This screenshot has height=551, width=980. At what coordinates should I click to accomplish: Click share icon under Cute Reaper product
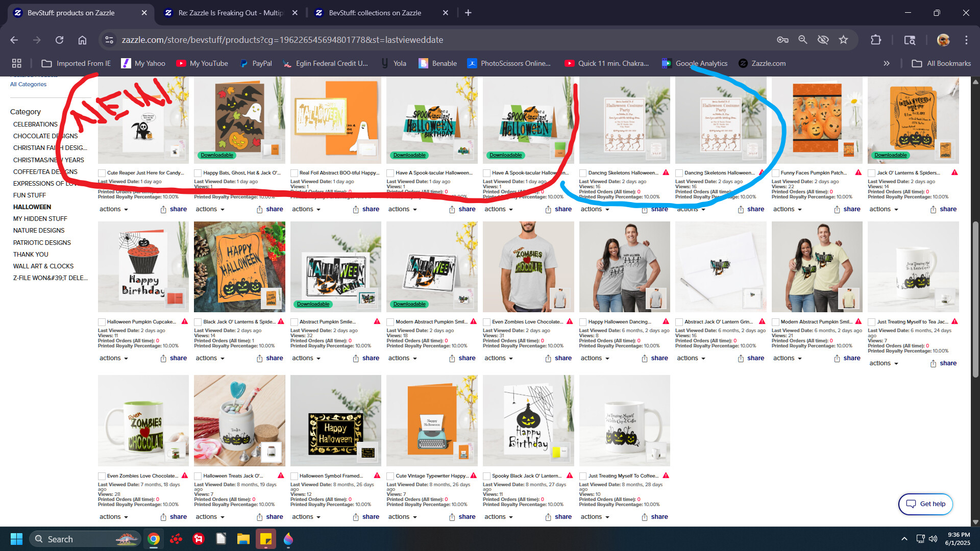(163, 209)
